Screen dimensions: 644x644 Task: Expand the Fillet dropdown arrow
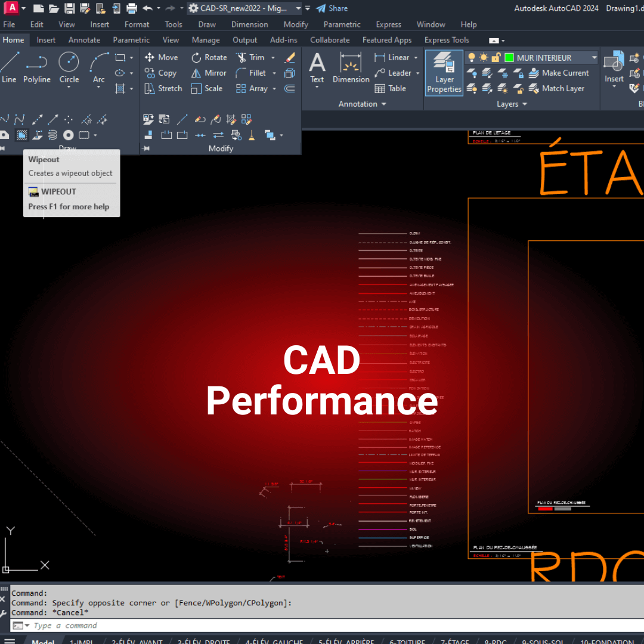click(274, 73)
